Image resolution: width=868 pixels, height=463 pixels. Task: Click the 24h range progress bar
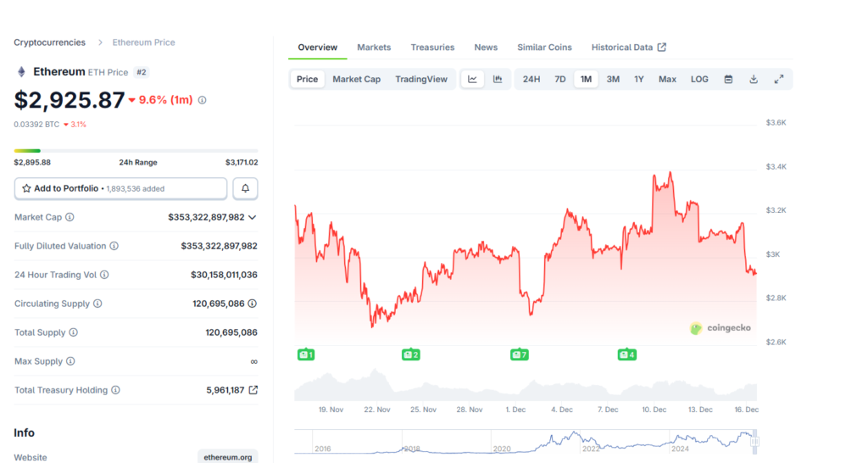pyautogui.click(x=136, y=151)
